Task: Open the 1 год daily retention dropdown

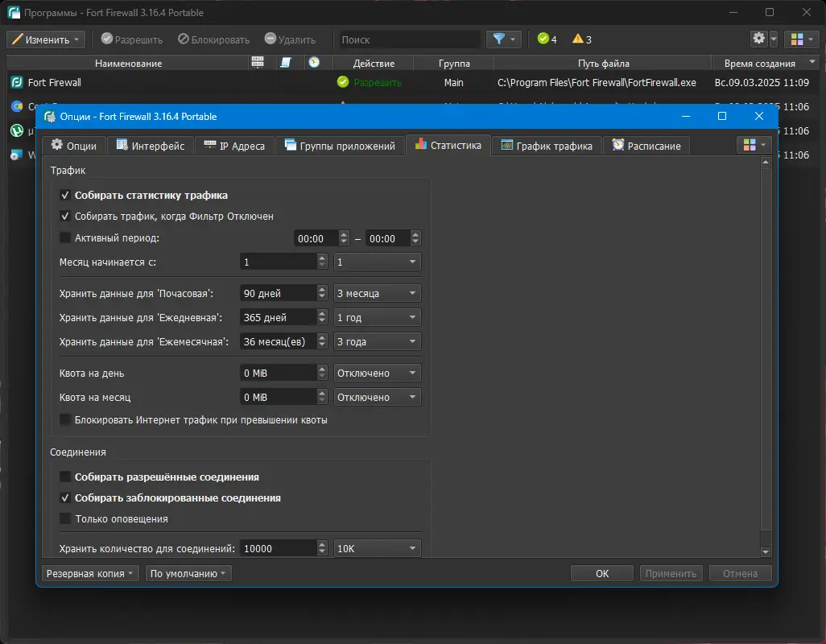Action: point(378,317)
